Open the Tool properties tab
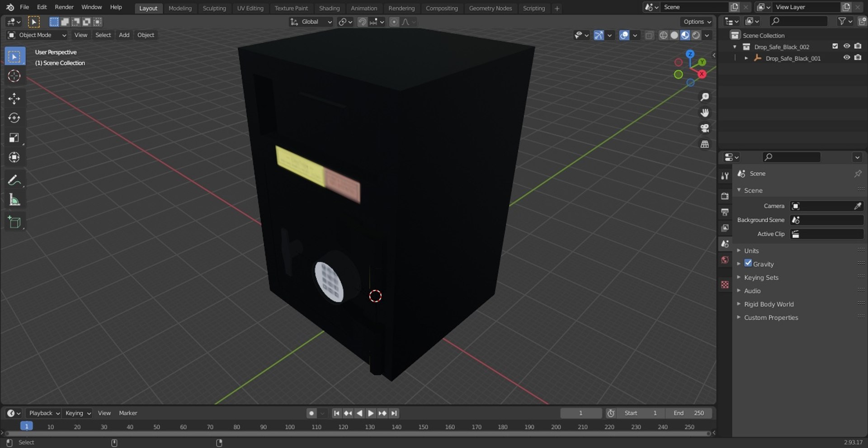Image resolution: width=868 pixels, height=448 pixels. click(725, 176)
